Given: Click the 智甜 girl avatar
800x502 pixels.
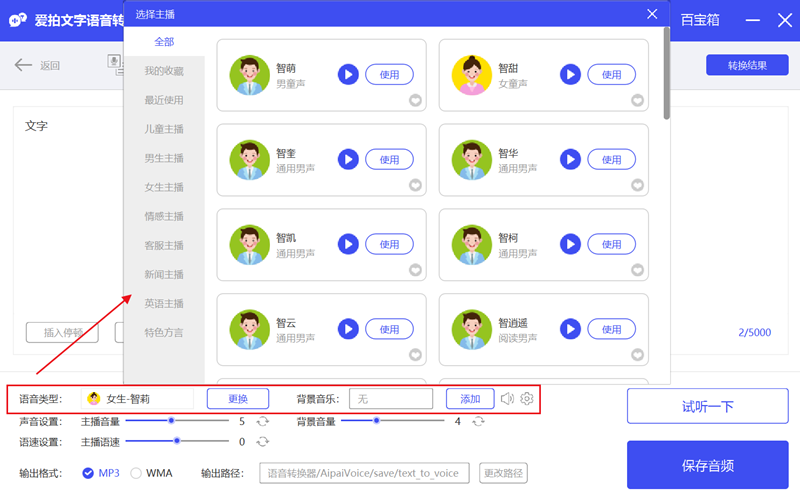Looking at the screenshot, I should pos(471,75).
